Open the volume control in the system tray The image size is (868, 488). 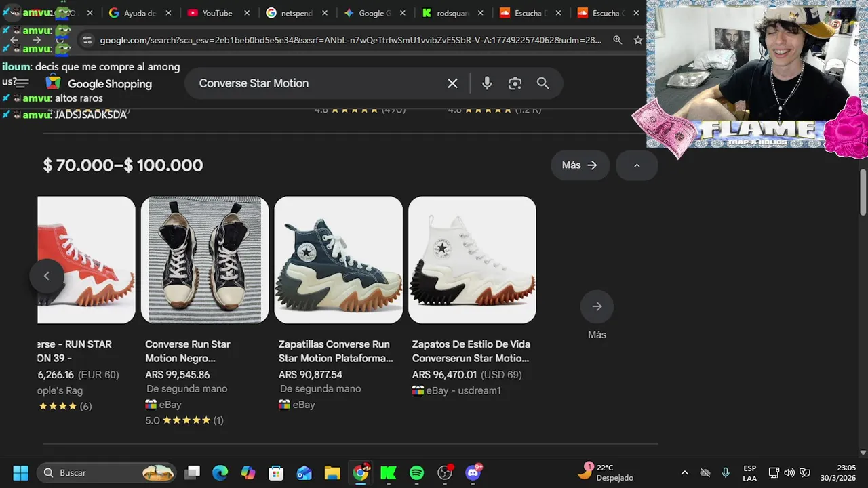[x=789, y=472]
